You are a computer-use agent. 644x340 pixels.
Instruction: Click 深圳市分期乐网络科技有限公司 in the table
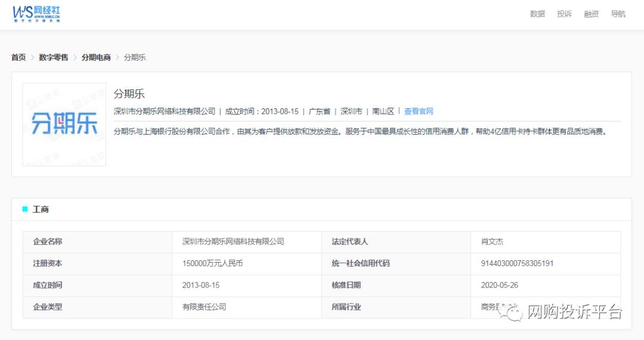click(233, 242)
